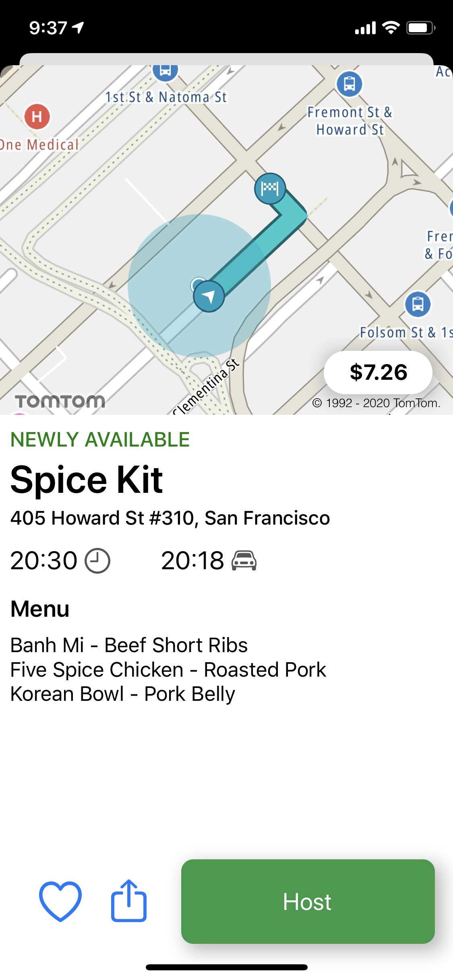
Task: Tap the One Medical hospital marker
Action: 37,117
